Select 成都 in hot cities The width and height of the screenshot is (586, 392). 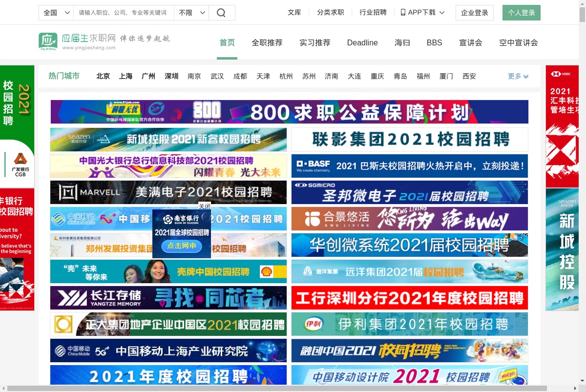(x=240, y=76)
